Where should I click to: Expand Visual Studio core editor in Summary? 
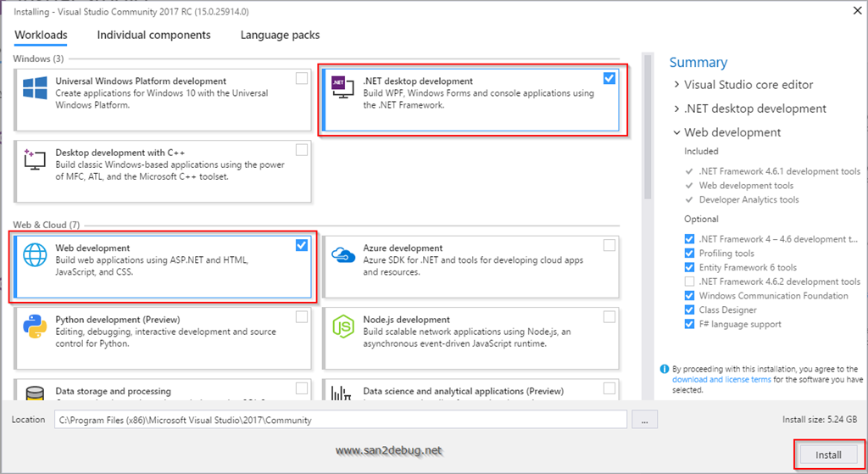tap(676, 85)
